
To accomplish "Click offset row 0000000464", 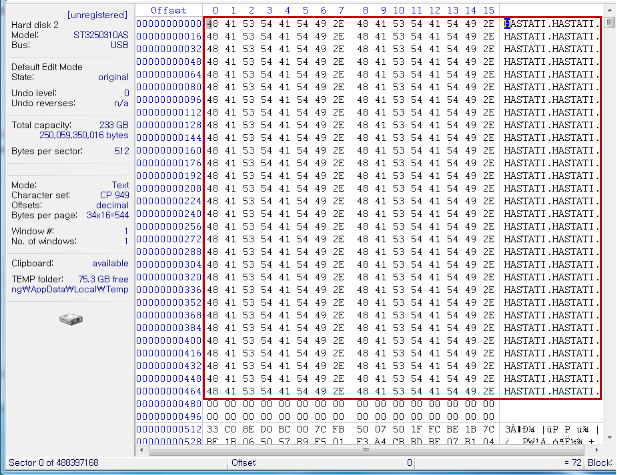I will (x=169, y=392).
